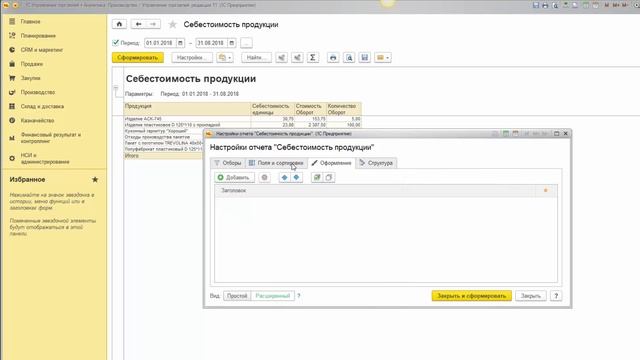Screen dimensions: 640x360
Task: Collapse the report group expander at left margin
Action: (116, 89)
